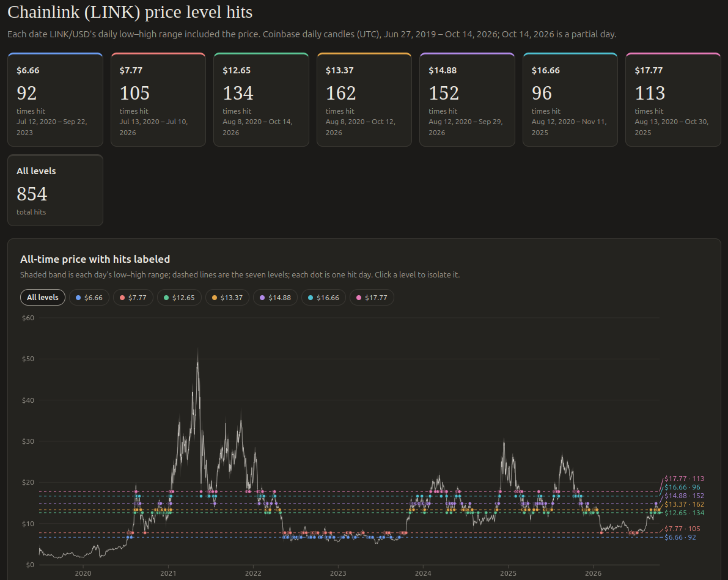This screenshot has width=728, height=580.
Task: Open the $6.66 summary card with 92 hits
Action: tap(55, 100)
